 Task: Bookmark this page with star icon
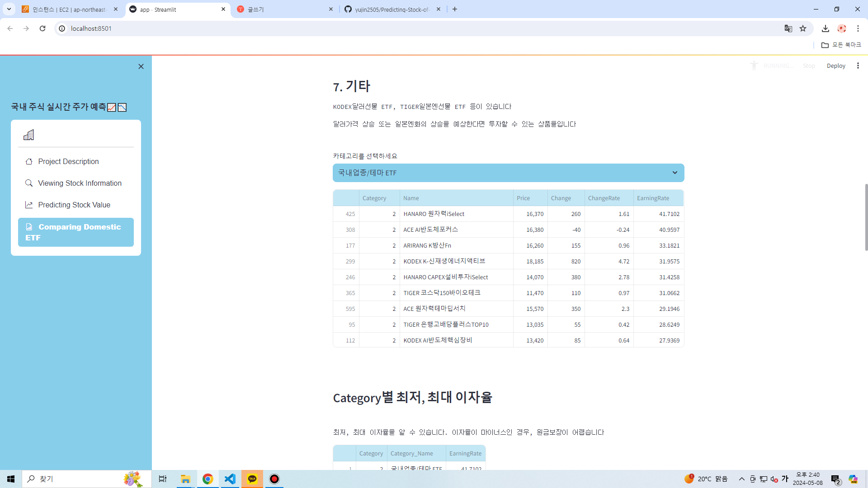[x=803, y=28]
